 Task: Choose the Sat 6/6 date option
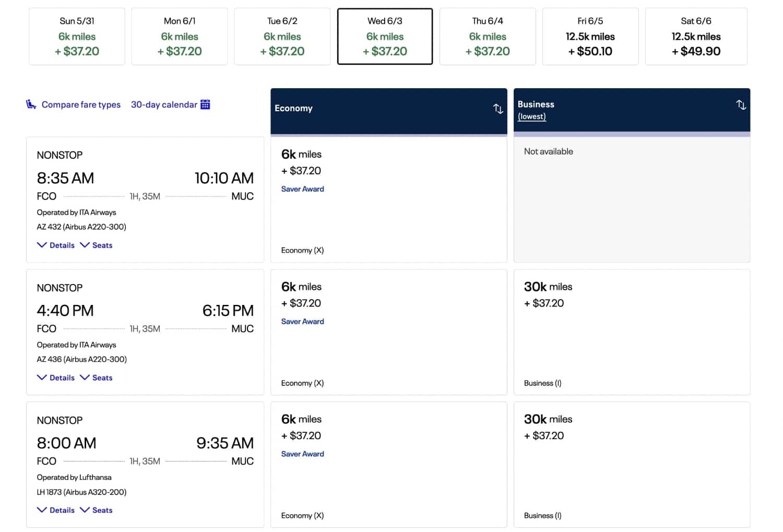tap(696, 37)
